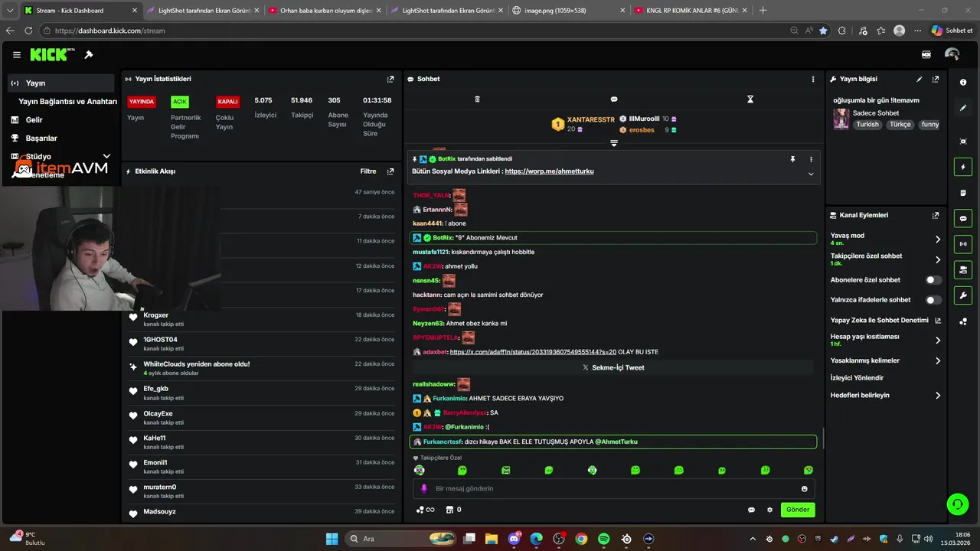Screen dimensions: 980x551
Task: Open Yayın Bağlantısı ve Anahtarı page
Action: (67, 101)
